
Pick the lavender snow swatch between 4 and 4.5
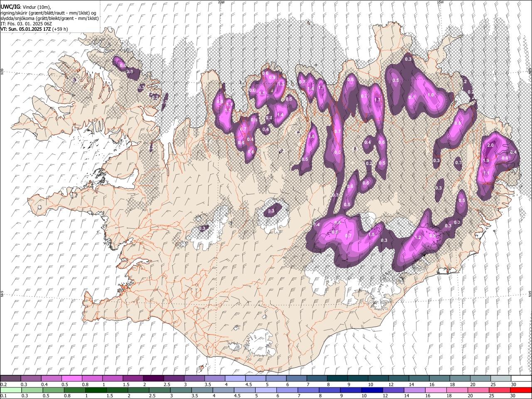click(x=235, y=378)
